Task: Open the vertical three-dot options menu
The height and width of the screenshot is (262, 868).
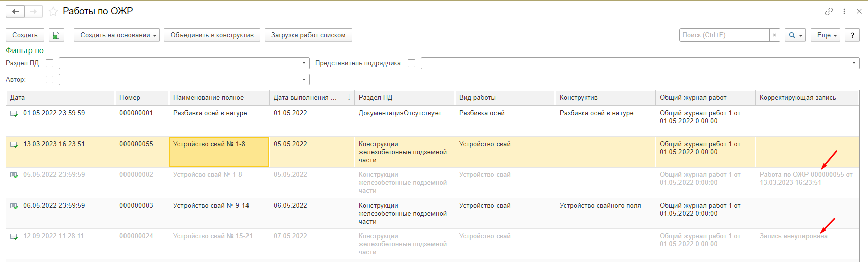Action: tap(844, 11)
